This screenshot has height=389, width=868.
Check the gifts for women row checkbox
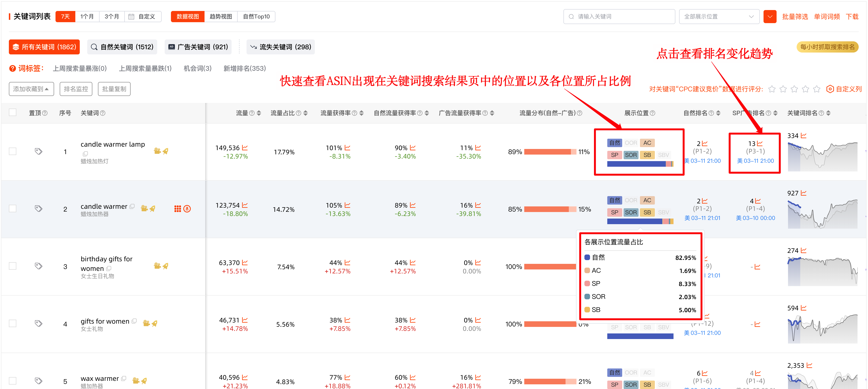(12, 323)
